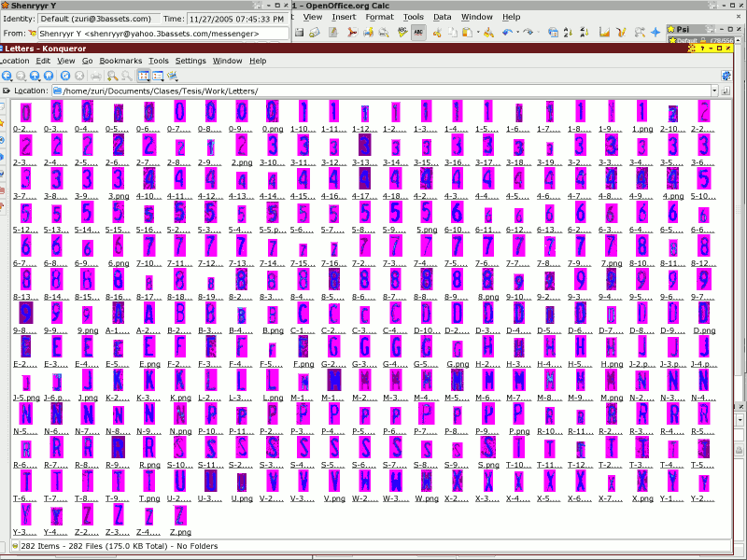The width and height of the screenshot is (747, 560).
Task: Open the Data menu in Calc
Action: click(x=442, y=17)
